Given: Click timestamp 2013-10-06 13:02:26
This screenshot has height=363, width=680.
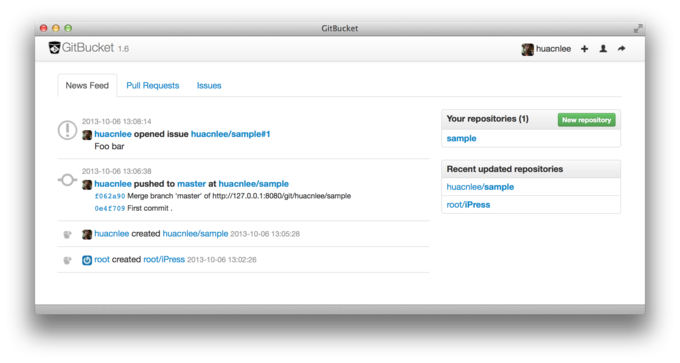Looking at the screenshot, I should click(x=222, y=260).
